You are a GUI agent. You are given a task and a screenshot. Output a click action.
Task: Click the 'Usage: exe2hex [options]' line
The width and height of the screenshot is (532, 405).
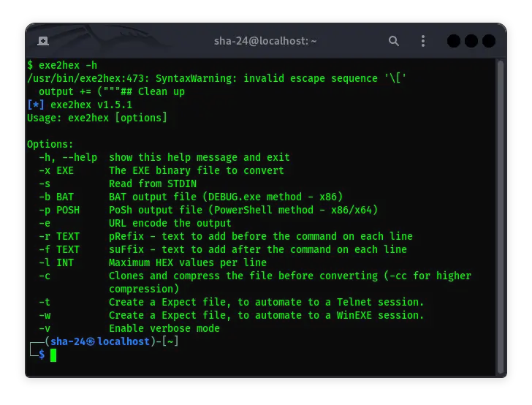tap(97, 118)
